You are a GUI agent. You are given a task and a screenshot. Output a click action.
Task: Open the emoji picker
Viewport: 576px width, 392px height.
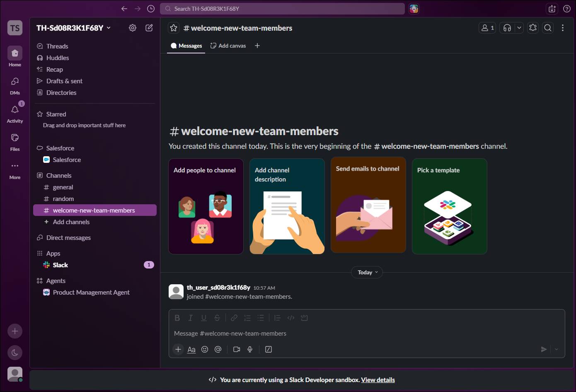point(205,349)
